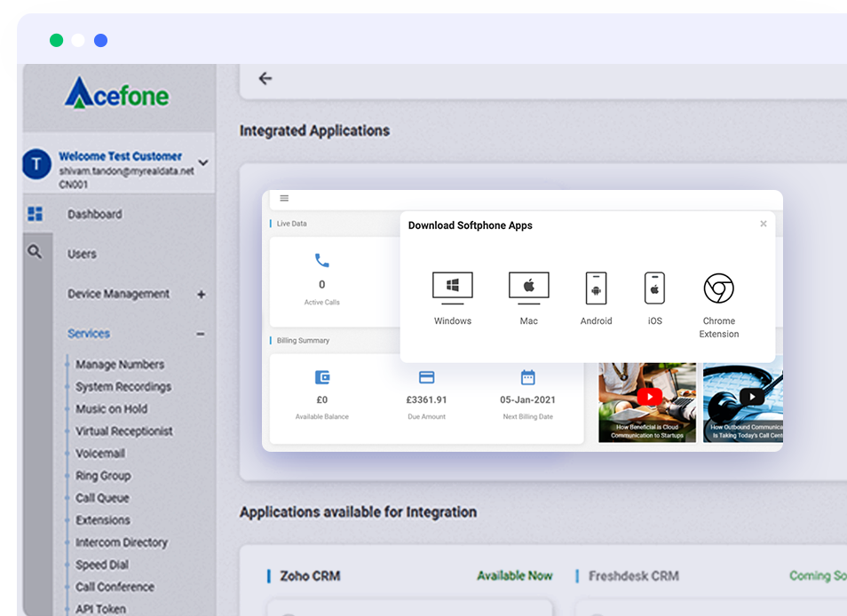Click the back arrow icon

tap(265, 79)
